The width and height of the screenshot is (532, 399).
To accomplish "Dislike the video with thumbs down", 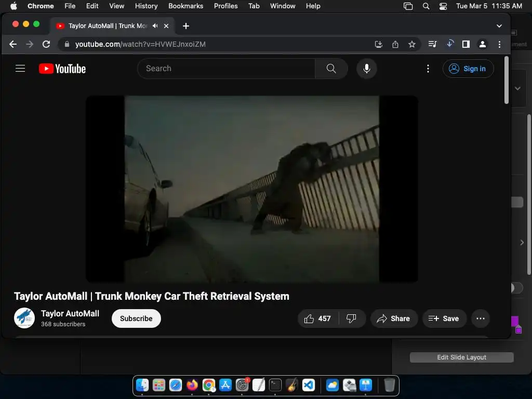I will [x=352, y=318].
